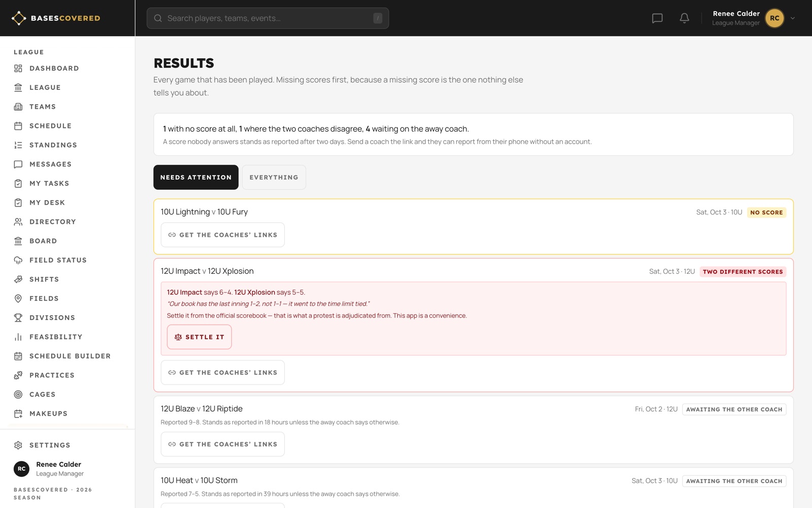Click the Two Different Scores badge
This screenshot has height=508, width=812.
coord(743,272)
